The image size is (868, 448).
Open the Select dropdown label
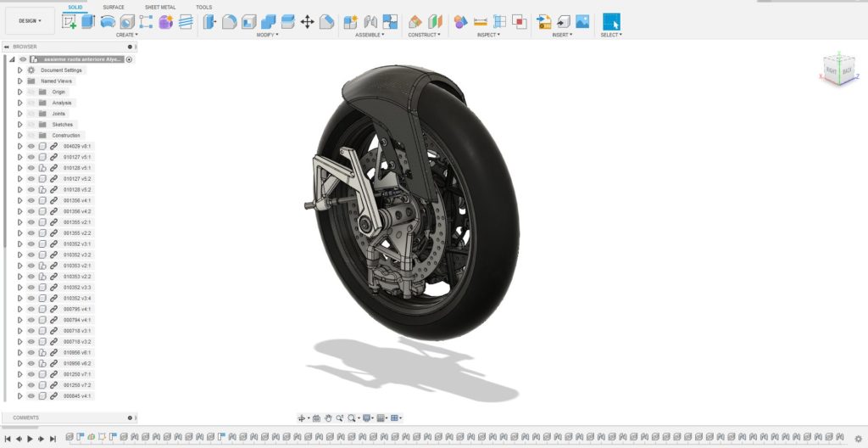pyautogui.click(x=611, y=35)
